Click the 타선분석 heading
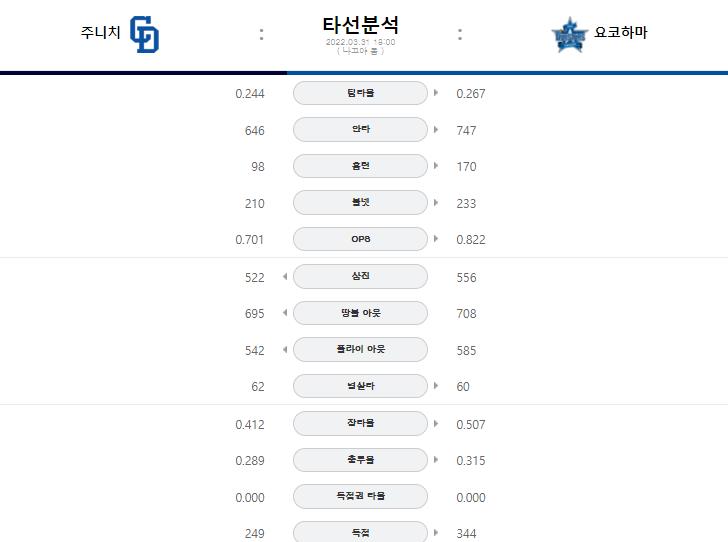The width and height of the screenshot is (728, 542). 360,25
